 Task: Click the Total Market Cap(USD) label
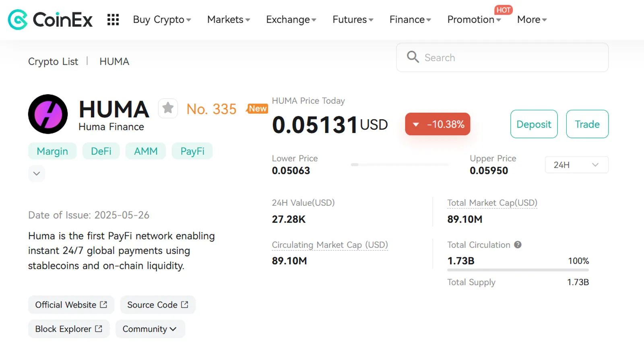(492, 203)
